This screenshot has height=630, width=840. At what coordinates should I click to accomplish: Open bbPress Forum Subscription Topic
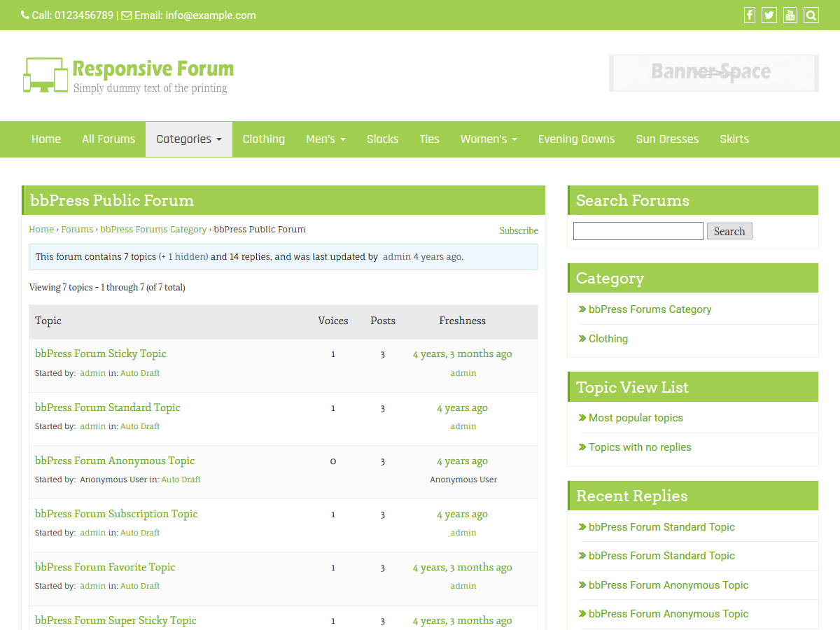(116, 514)
